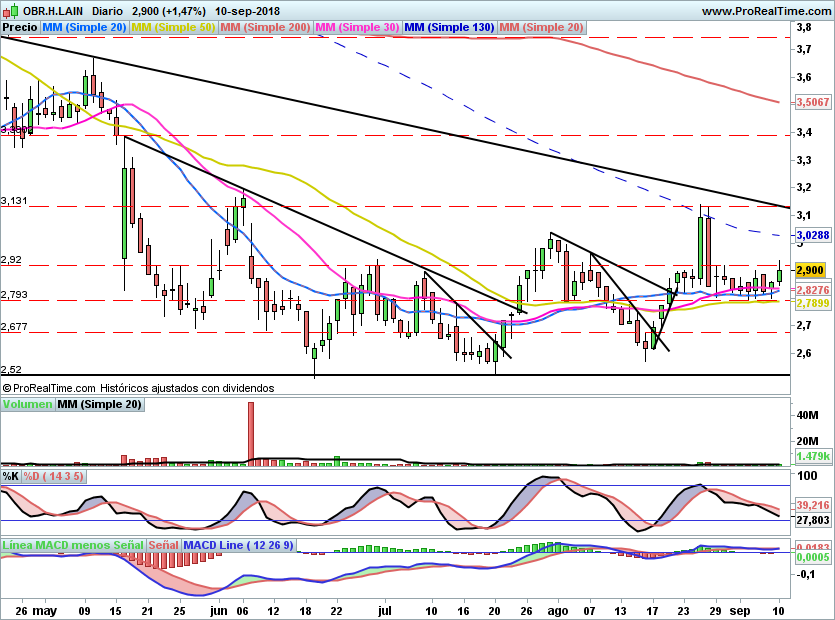Click the 3,0288 price axis tag

click(x=811, y=236)
